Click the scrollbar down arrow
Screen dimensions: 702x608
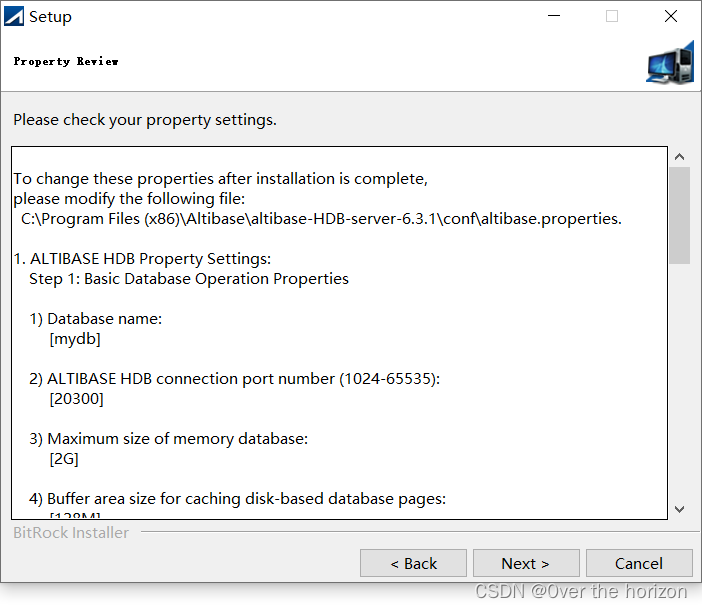coord(680,510)
